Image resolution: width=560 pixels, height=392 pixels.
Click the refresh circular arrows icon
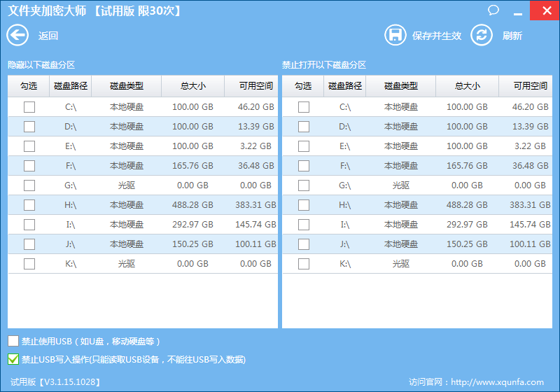click(482, 35)
